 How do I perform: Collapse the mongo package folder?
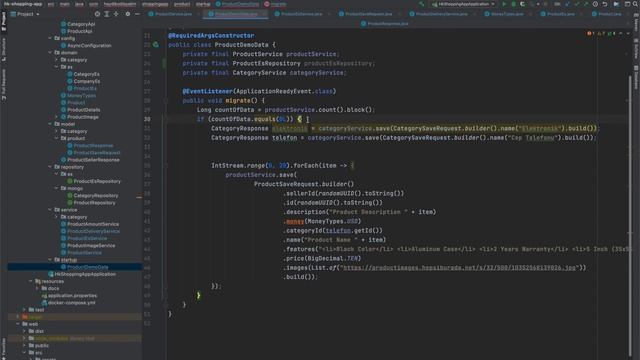pyautogui.click(x=57, y=188)
